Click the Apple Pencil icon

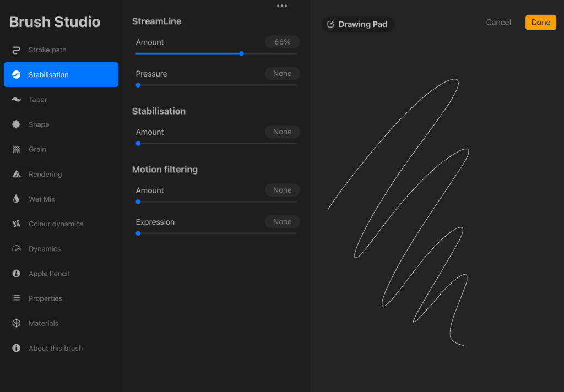pyautogui.click(x=16, y=273)
